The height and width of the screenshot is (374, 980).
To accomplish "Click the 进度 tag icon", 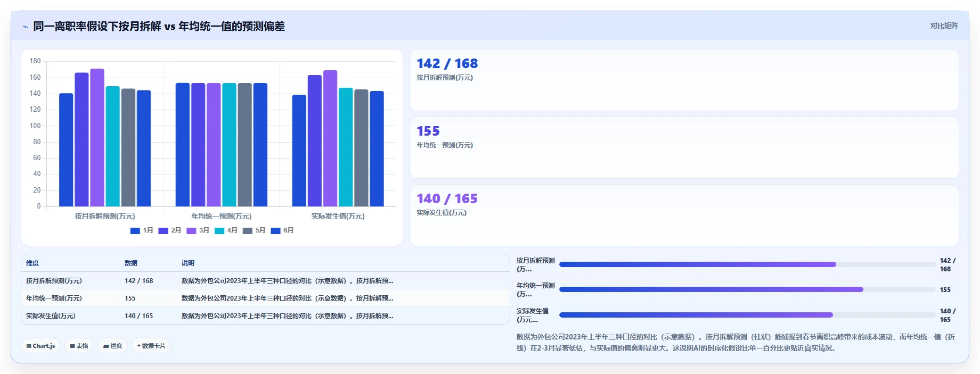I will [x=106, y=346].
